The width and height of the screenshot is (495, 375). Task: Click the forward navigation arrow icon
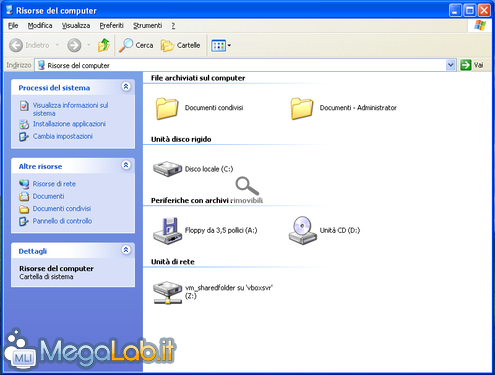click(x=74, y=45)
